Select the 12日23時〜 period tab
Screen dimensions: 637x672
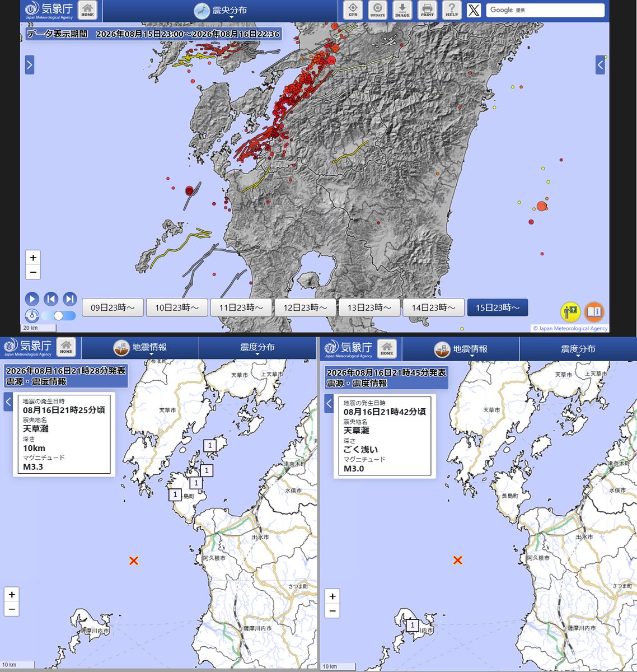pyautogui.click(x=305, y=307)
